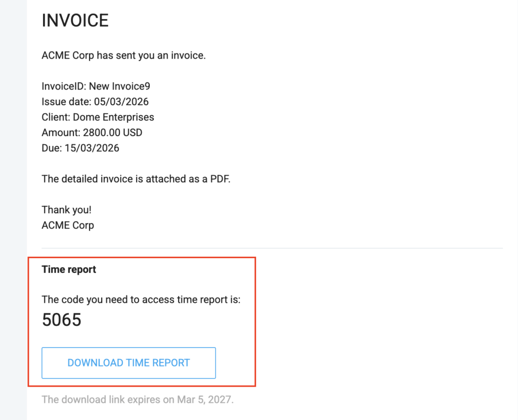Click the Amount 2800.00 USD line
This screenshot has height=420, width=518.
coord(92,133)
